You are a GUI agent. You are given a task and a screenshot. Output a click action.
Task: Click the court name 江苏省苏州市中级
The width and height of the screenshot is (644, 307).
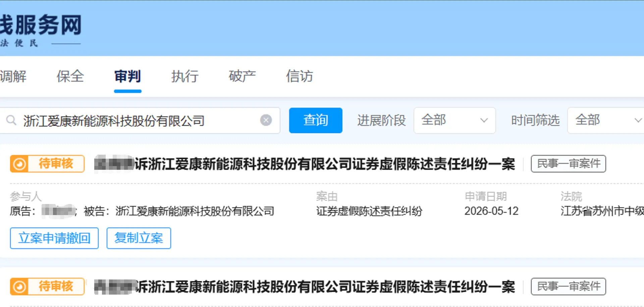(602, 211)
